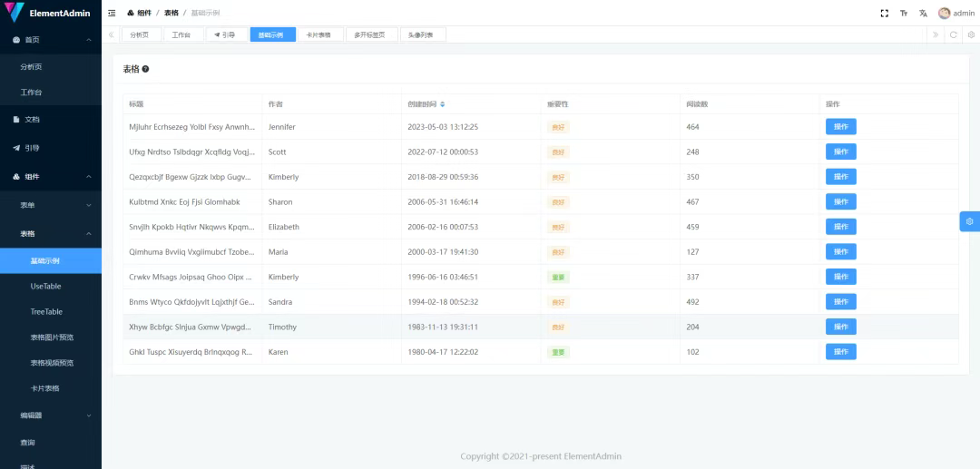980x469 pixels.
Task: Select 基础示例 in the sidebar
Action: click(51, 260)
